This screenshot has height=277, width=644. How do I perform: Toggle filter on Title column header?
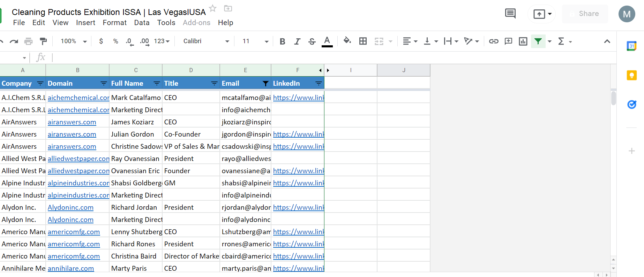click(x=215, y=84)
